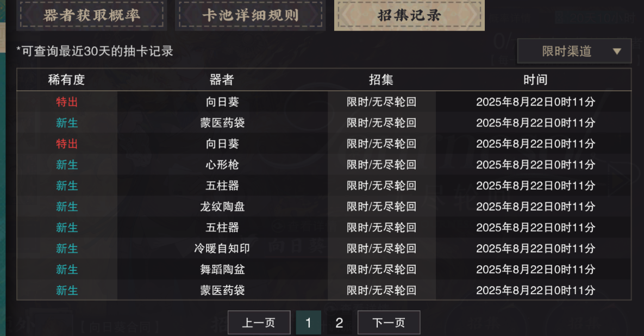Switch to 卡池详细规则 tab
Screen dimensions: 644x336
click(x=251, y=15)
